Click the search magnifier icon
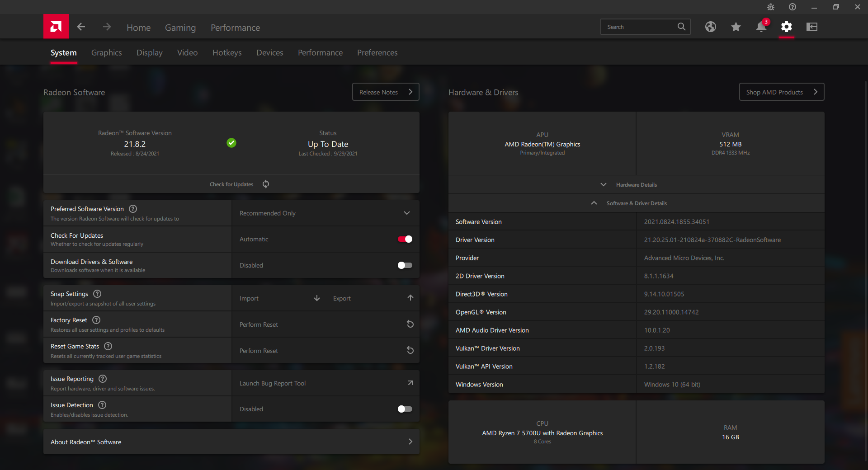Screen dimensions: 868x470 click(681, 27)
